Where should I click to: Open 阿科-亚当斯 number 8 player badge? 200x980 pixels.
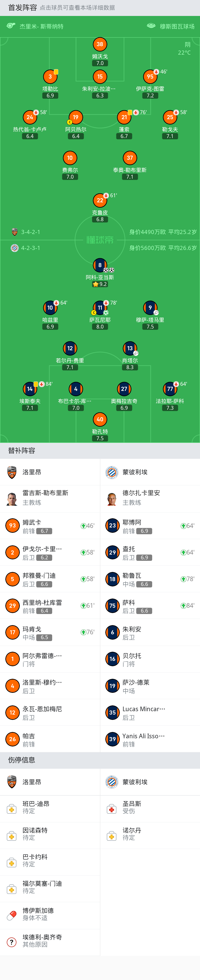pyautogui.click(x=100, y=265)
